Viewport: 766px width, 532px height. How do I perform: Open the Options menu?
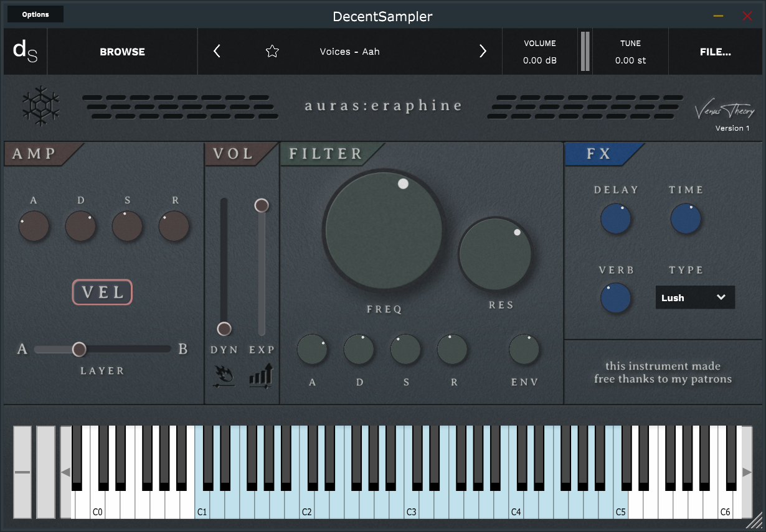click(35, 14)
